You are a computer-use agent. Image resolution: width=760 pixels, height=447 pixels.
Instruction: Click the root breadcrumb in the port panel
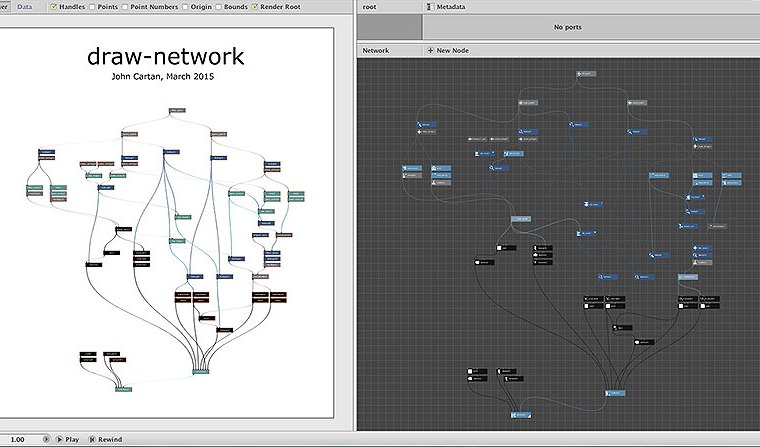(370, 6)
